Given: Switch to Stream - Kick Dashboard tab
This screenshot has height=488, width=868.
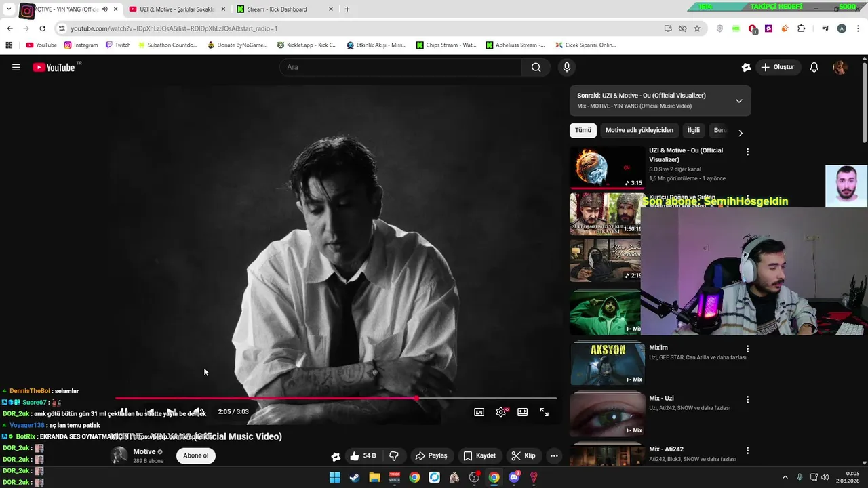Looking at the screenshot, I should click(x=285, y=9).
